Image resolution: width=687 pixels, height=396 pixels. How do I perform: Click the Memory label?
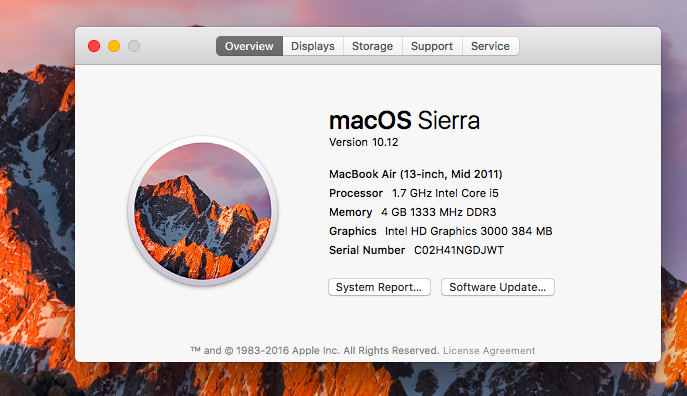tap(351, 212)
